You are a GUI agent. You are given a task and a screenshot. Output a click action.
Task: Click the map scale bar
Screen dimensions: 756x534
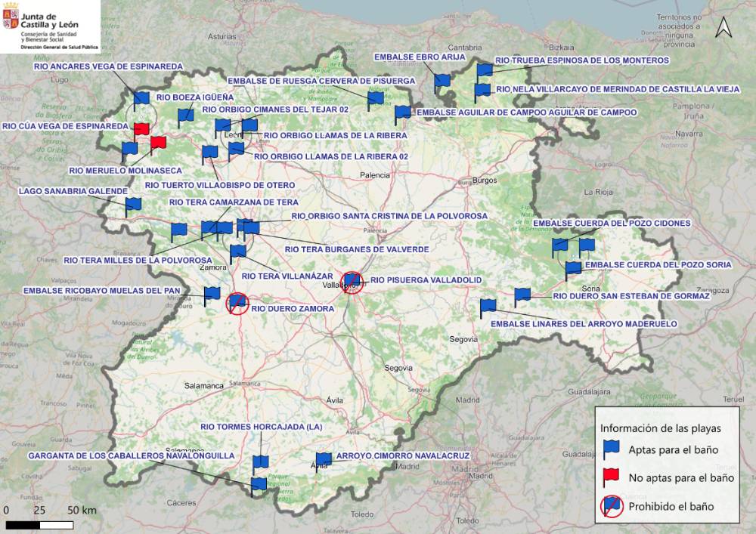(x=39, y=525)
